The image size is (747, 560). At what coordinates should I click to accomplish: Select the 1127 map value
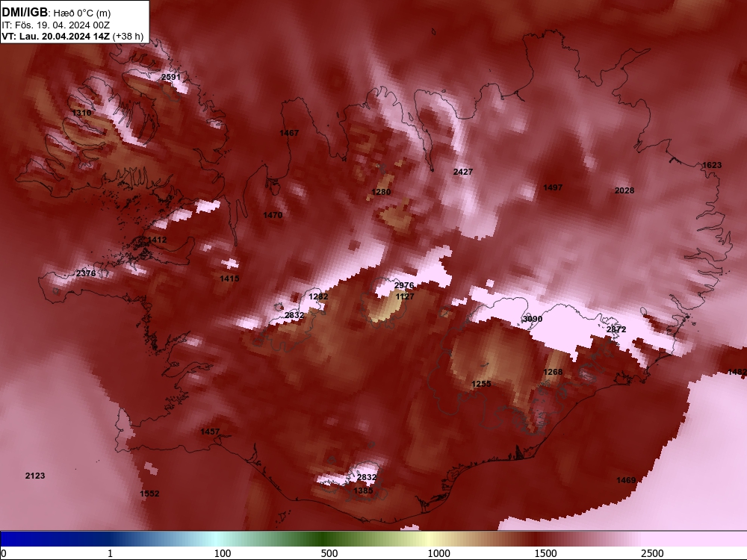[x=405, y=296]
